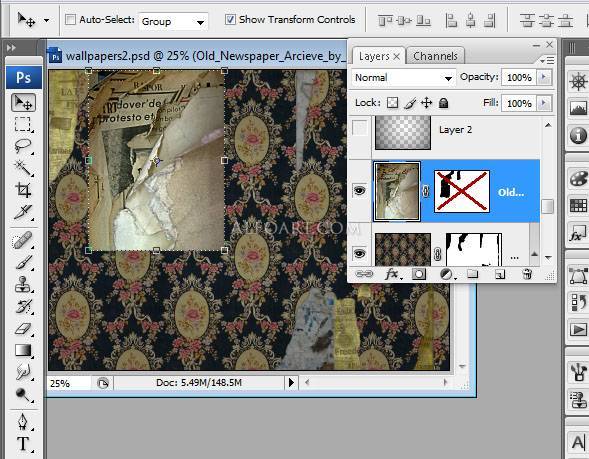
Task: Select the Lasso tool
Action: point(23,146)
